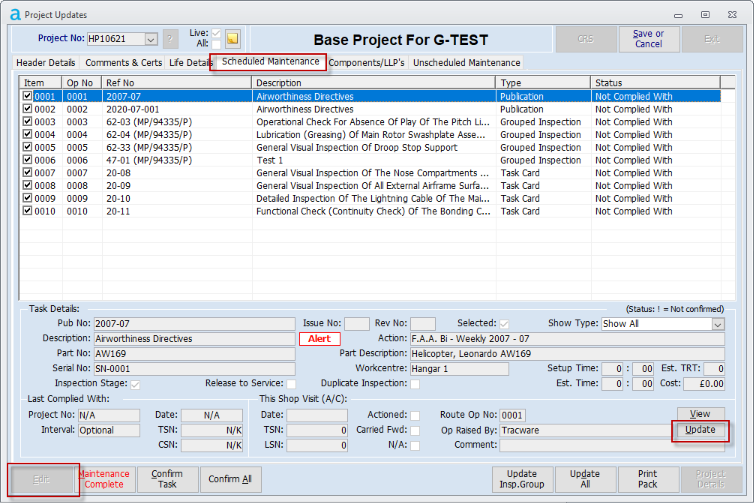
Task: Click the application logo in title bar
Action: [x=15, y=15]
